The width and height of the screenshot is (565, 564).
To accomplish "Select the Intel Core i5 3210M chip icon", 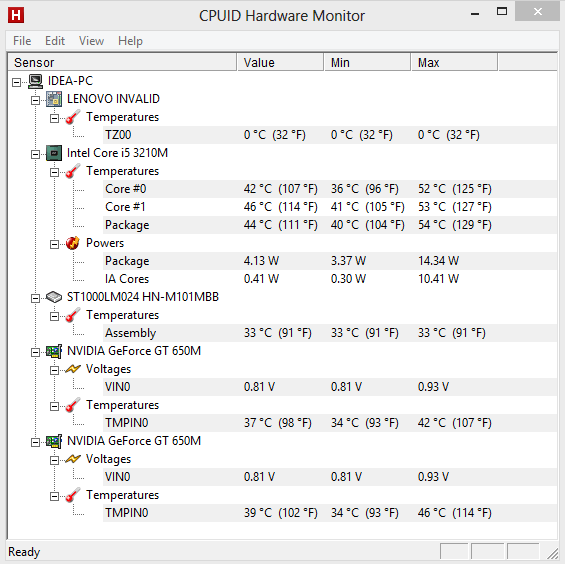I will 54,153.
